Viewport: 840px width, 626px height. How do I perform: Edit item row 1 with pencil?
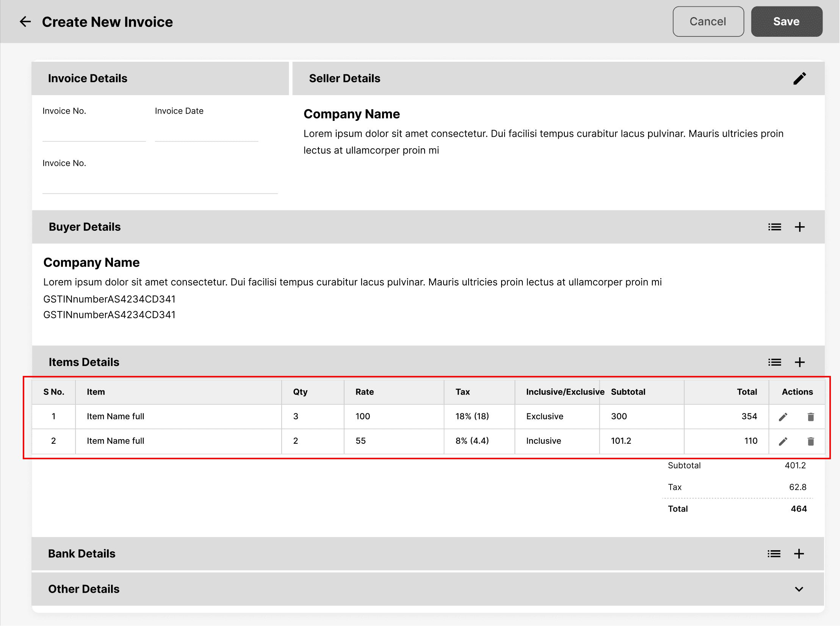[x=783, y=417]
